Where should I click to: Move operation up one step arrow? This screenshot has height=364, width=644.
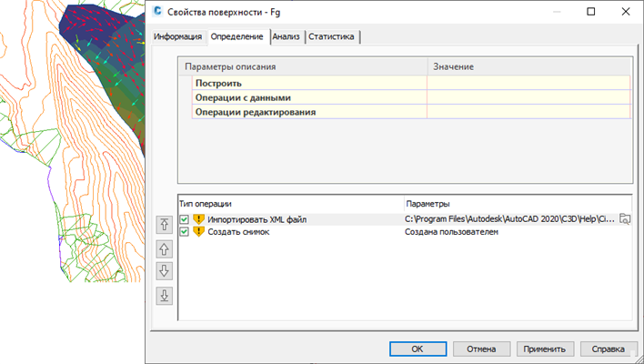165,249
